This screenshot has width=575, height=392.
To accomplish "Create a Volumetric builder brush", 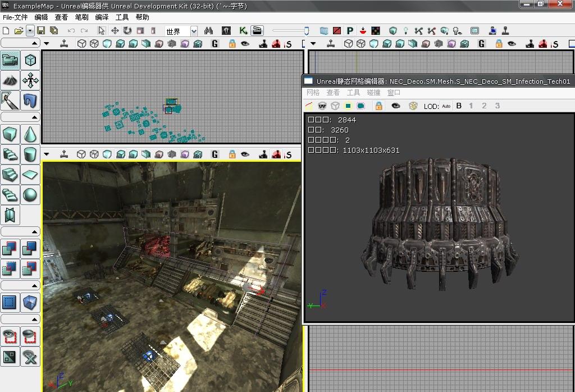I will coord(10,215).
